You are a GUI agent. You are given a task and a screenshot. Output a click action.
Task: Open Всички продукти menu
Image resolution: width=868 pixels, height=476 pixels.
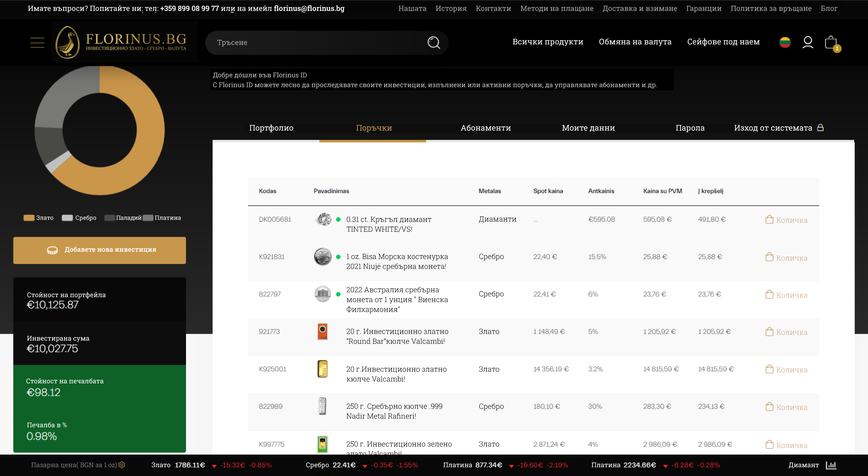click(548, 42)
